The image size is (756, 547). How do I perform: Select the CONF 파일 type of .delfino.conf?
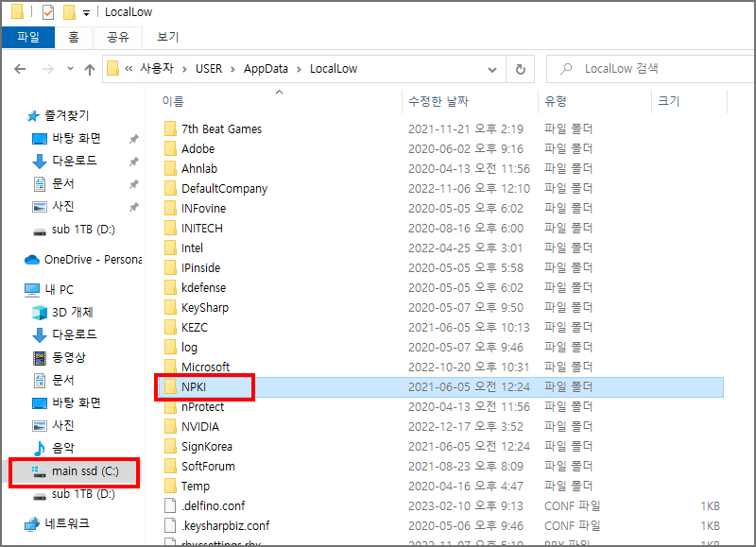[573, 505]
